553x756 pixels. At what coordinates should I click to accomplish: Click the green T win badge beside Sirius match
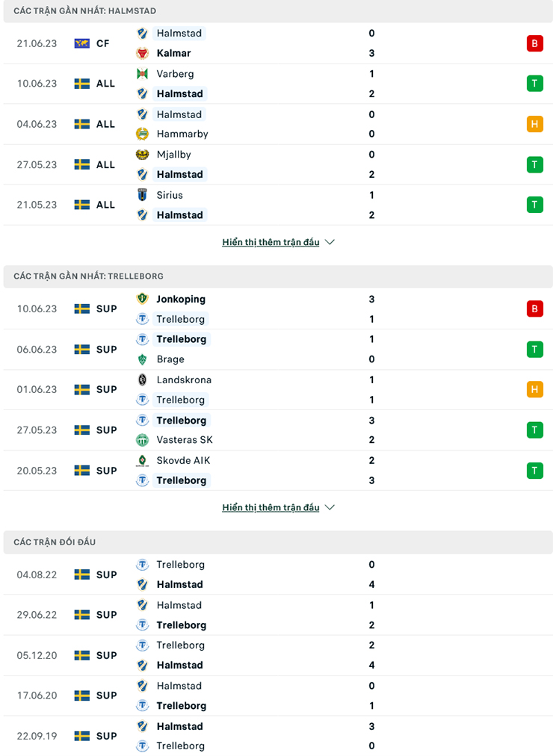tap(535, 204)
